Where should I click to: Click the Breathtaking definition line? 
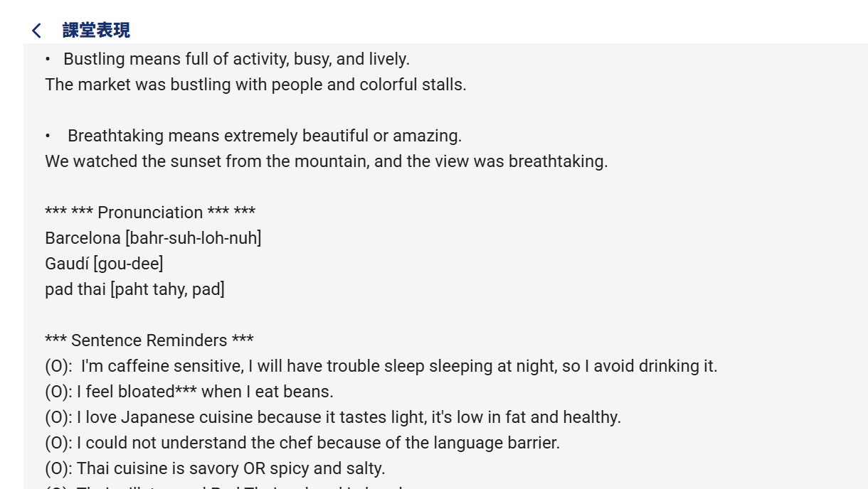264,136
